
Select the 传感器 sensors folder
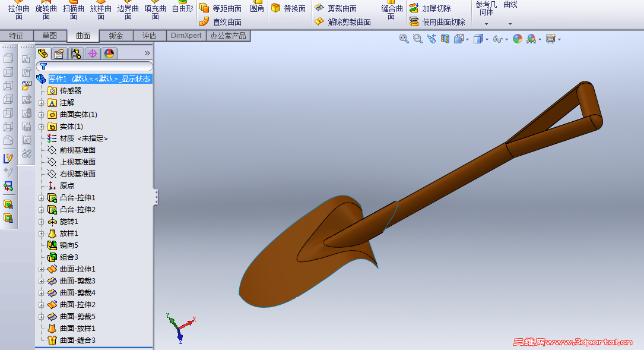(70, 90)
